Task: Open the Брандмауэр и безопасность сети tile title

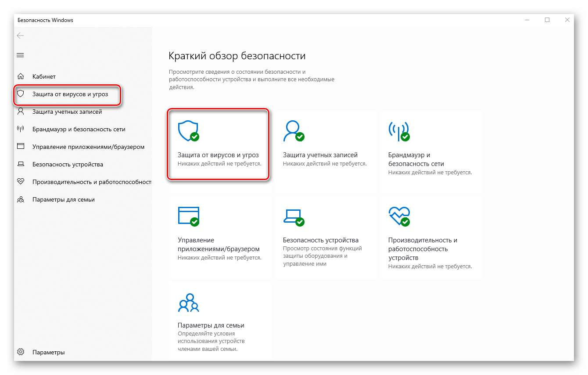Action: pos(416,159)
